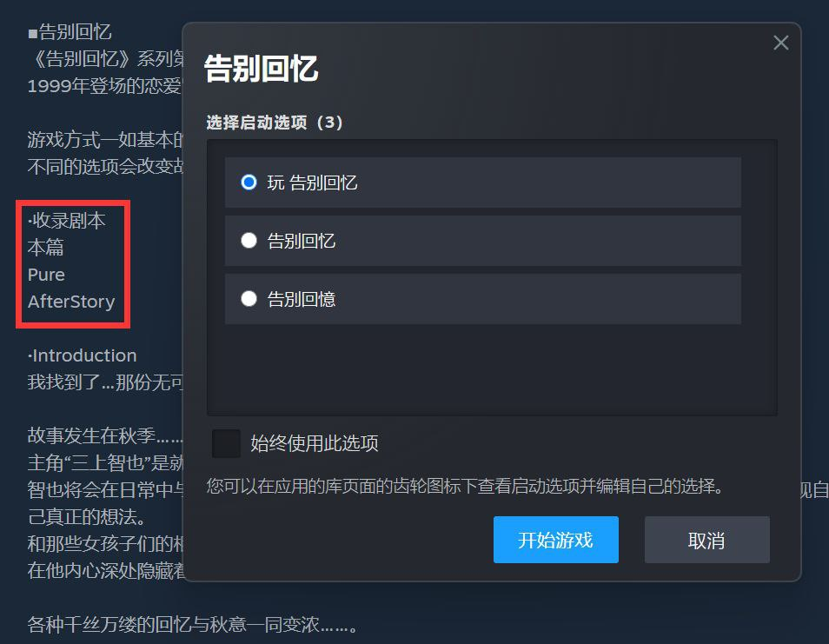Click the line starting "1999年登场的恋爱"
829x644 pixels.
click(x=104, y=86)
